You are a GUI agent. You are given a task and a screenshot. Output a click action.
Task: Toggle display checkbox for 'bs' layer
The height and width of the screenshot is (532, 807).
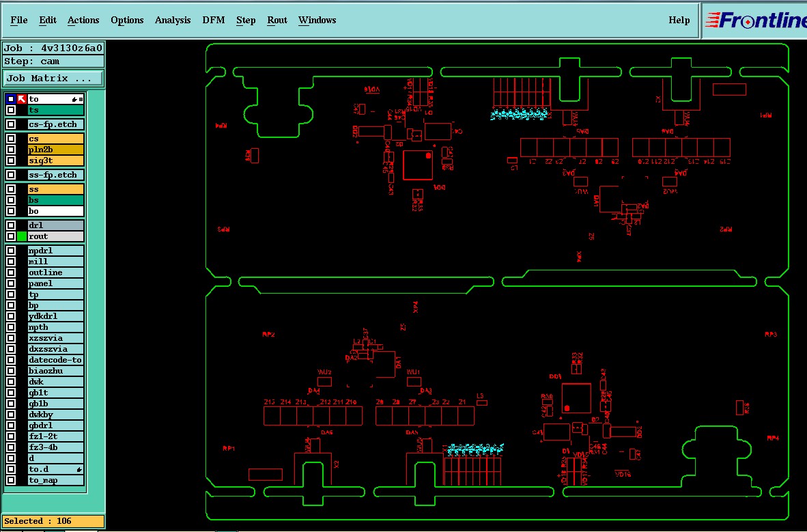(11, 200)
